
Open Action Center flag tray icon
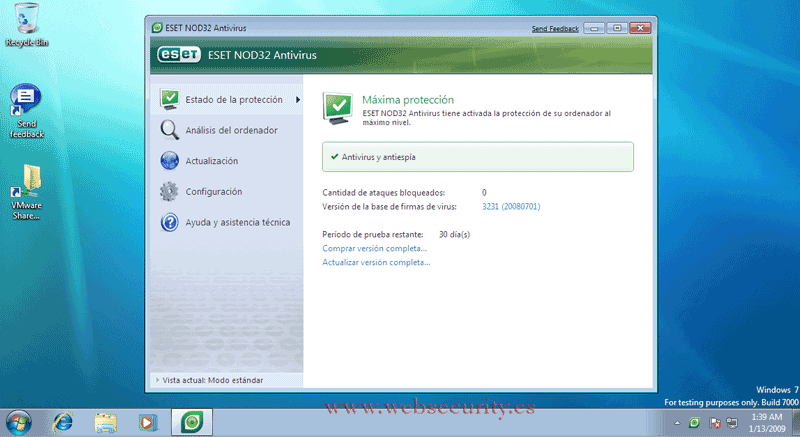click(714, 423)
